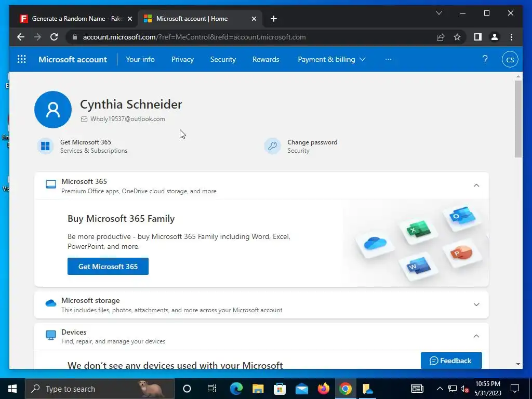Open the Mail app from the taskbar
532x399 pixels.
[301, 389]
